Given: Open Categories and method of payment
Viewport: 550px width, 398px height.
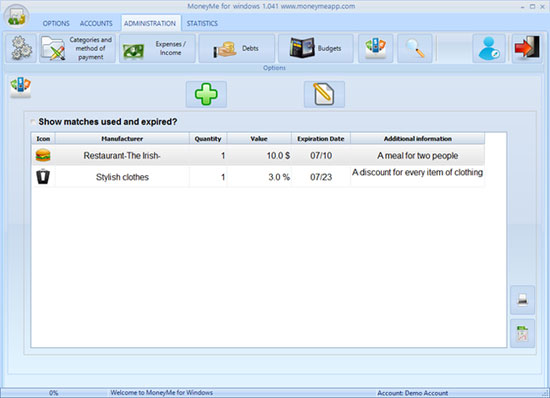Looking at the screenshot, I should pyautogui.click(x=77, y=48).
